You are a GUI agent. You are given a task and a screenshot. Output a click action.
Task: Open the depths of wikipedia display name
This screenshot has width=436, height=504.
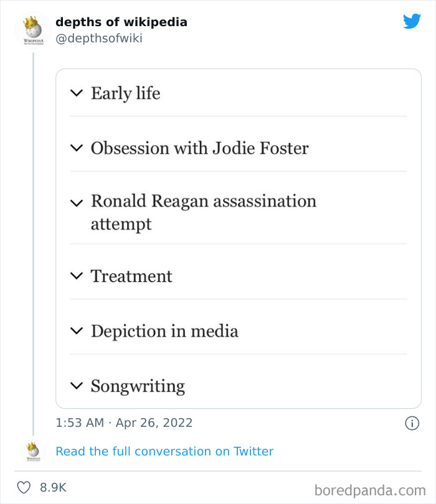[x=121, y=22]
